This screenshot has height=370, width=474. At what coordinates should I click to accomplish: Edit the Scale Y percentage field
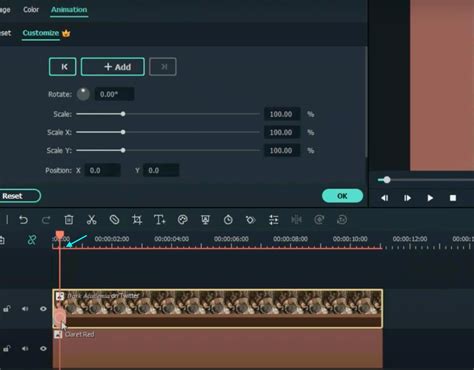pyautogui.click(x=282, y=150)
